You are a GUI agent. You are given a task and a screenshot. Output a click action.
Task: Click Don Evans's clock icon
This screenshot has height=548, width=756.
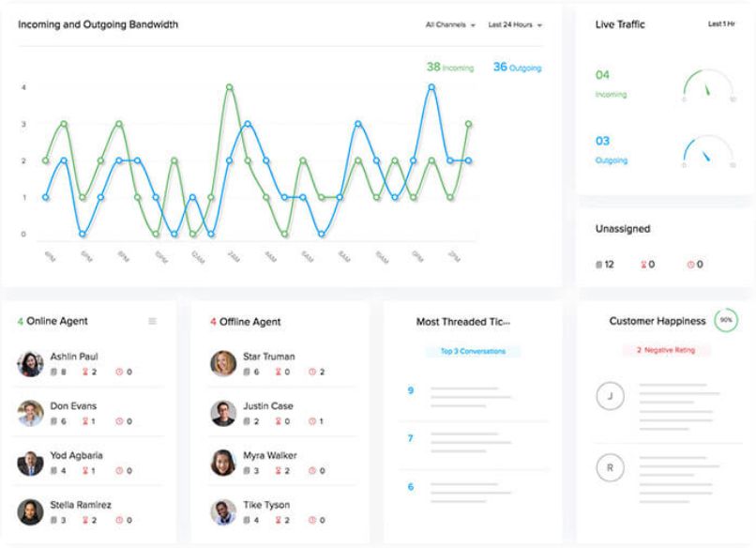tap(119, 421)
